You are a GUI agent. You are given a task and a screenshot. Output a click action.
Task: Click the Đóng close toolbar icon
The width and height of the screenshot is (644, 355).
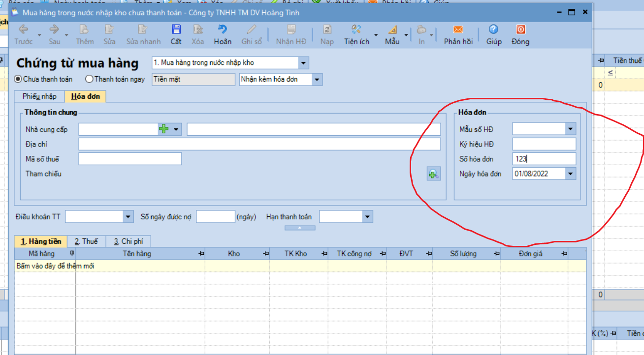520,30
